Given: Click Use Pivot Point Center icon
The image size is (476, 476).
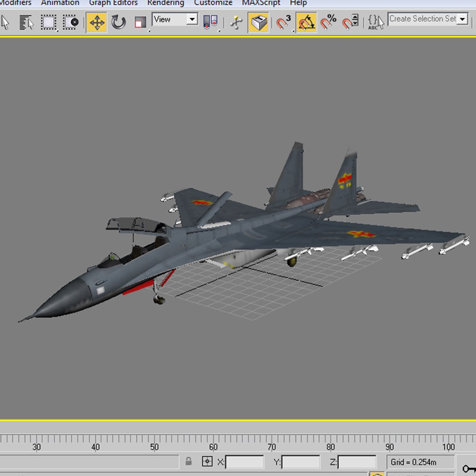Looking at the screenshot, I should pos(210,22).
